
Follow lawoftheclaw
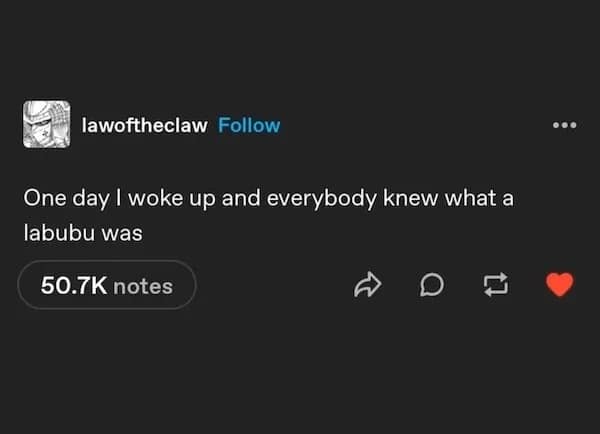[250, 126]
